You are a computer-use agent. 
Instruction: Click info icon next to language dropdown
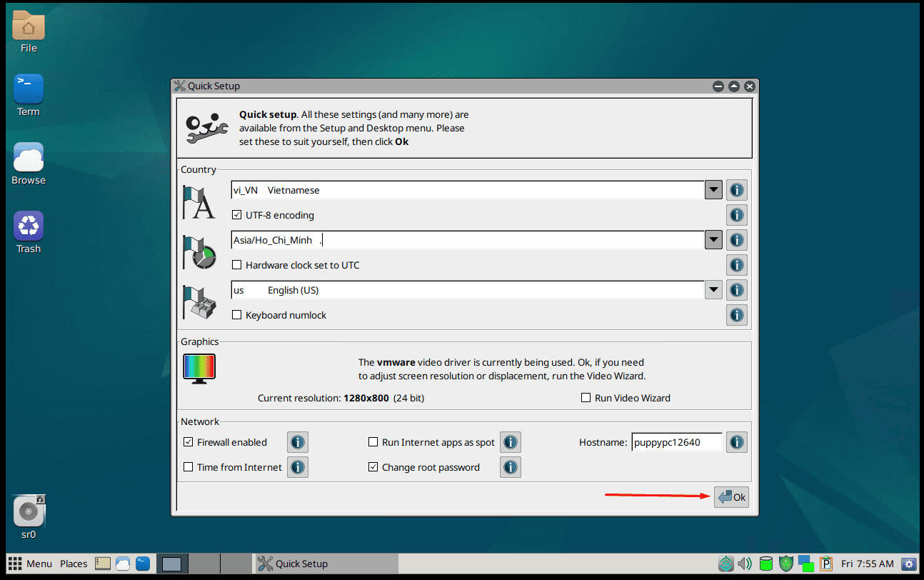coord(736,190)
